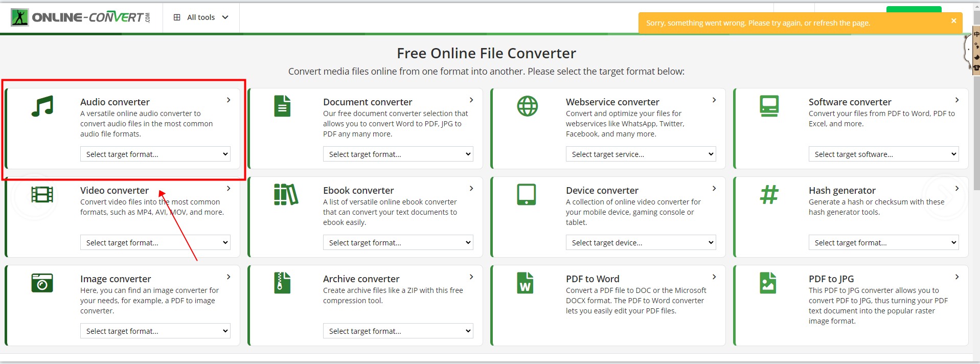Click the Image converter camera icon

[x=42, y=283]
